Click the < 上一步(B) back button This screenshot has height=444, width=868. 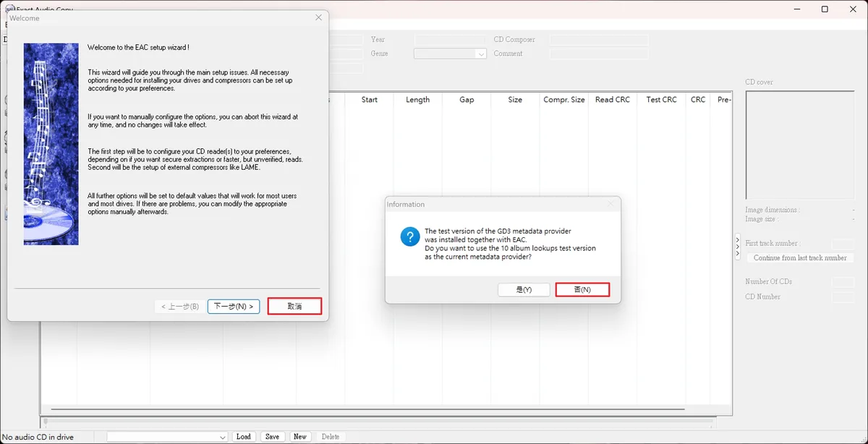point(180,307)
